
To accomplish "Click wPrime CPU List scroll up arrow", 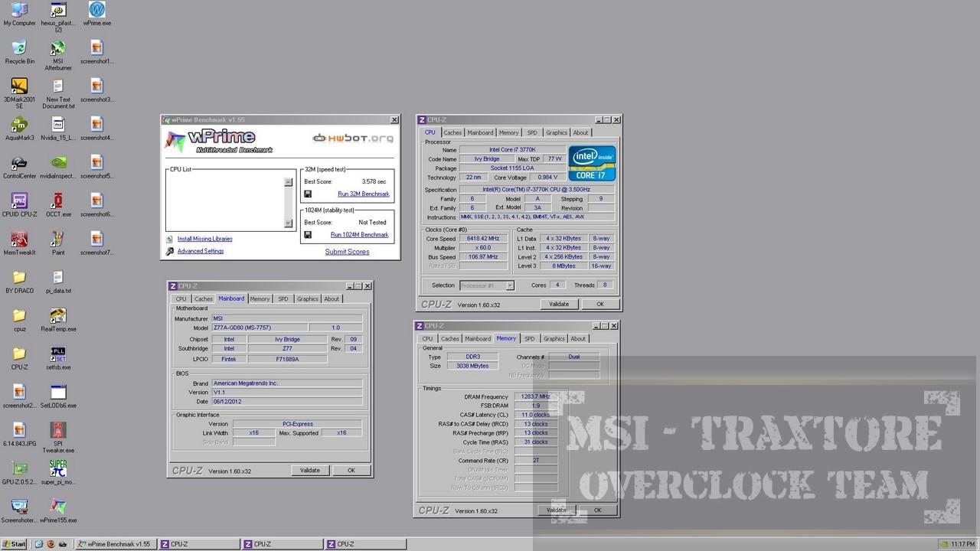I will (289, 182).
